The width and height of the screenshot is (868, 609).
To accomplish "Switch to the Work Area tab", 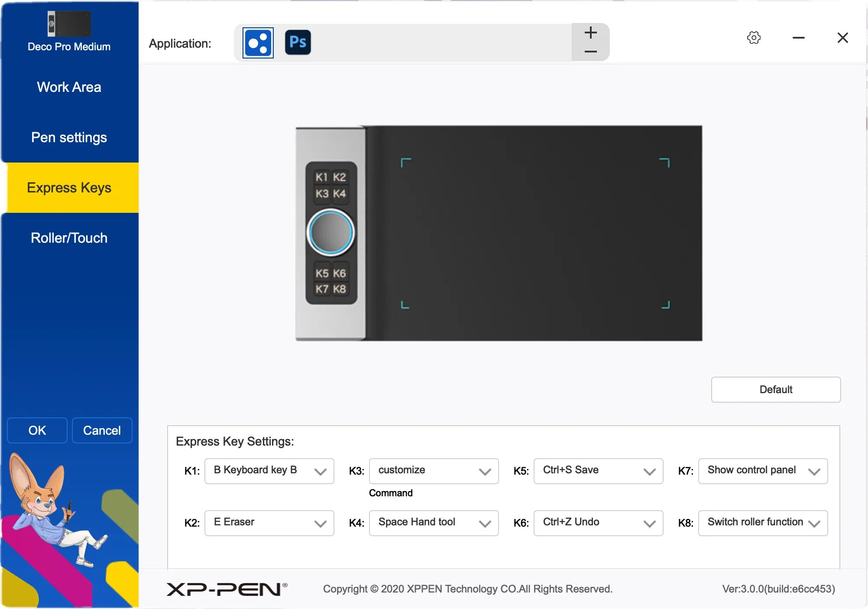I will coord(69,87).
